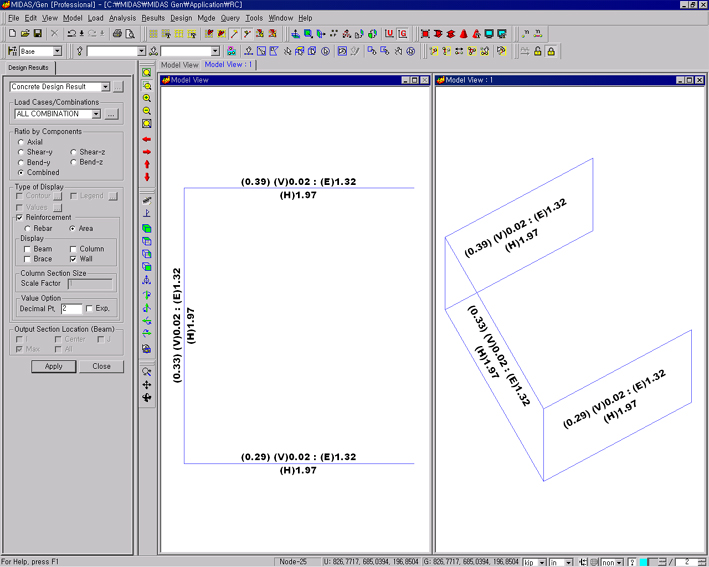
Task: Click the Apply button
Action: click(x=53, y=366)
